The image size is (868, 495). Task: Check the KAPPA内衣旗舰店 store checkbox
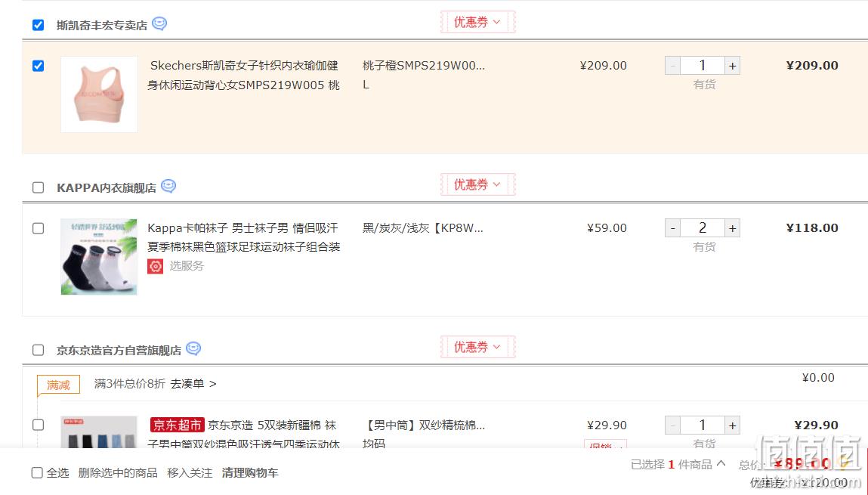39,187
